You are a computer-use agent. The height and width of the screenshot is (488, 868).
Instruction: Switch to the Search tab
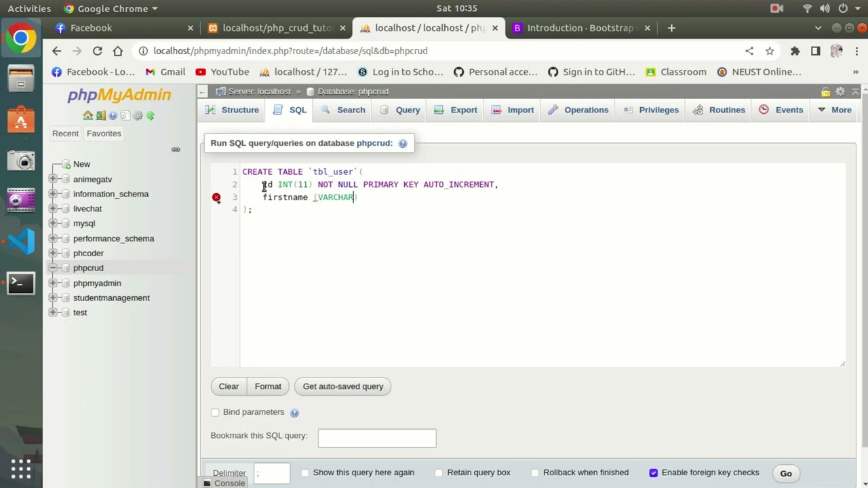coord(343,110)
